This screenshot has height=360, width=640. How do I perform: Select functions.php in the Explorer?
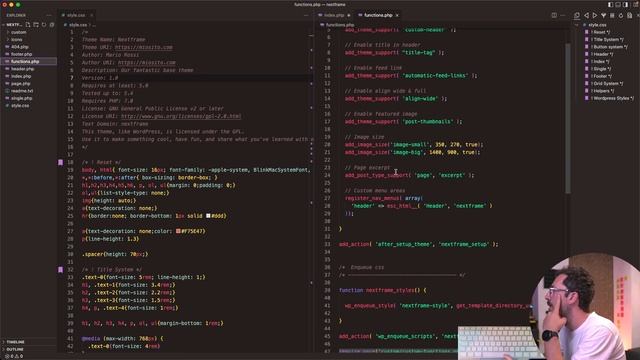28,62
